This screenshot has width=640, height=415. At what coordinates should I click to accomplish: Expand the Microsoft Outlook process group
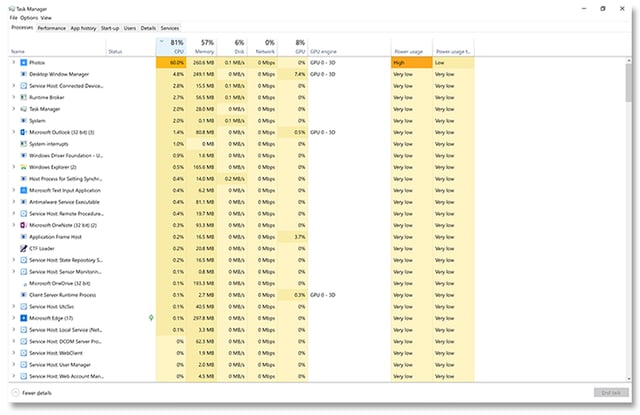pos(13,132)
